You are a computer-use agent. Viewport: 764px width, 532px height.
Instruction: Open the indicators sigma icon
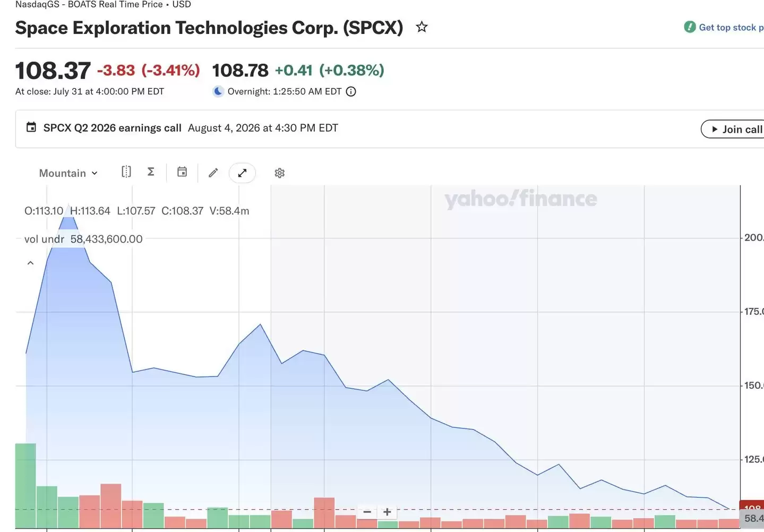151,171
